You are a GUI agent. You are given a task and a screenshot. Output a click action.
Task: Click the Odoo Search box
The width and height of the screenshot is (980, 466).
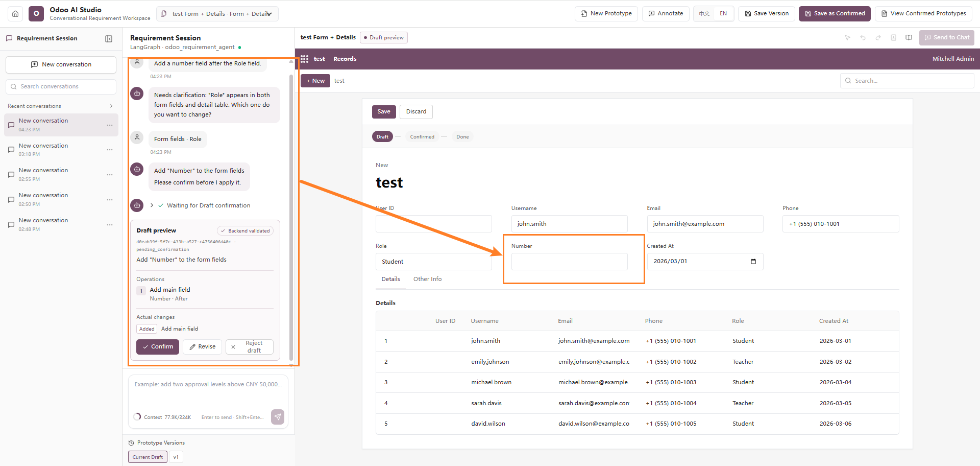click(x=907, y=81)
